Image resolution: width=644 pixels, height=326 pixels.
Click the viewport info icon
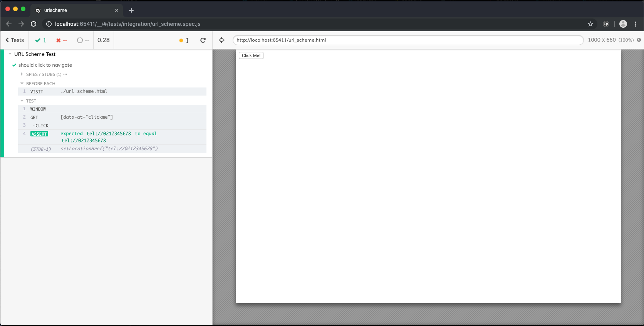639,40
